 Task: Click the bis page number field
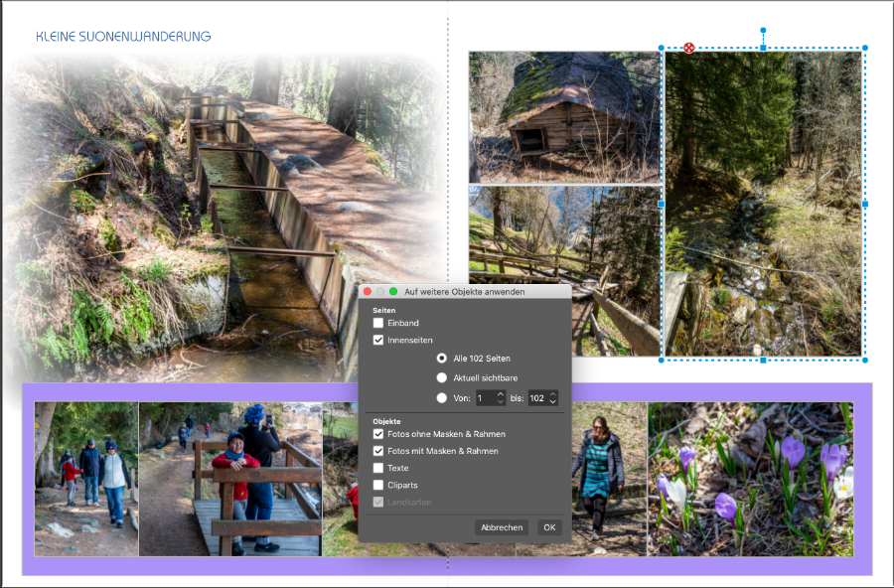pos(537,397)
